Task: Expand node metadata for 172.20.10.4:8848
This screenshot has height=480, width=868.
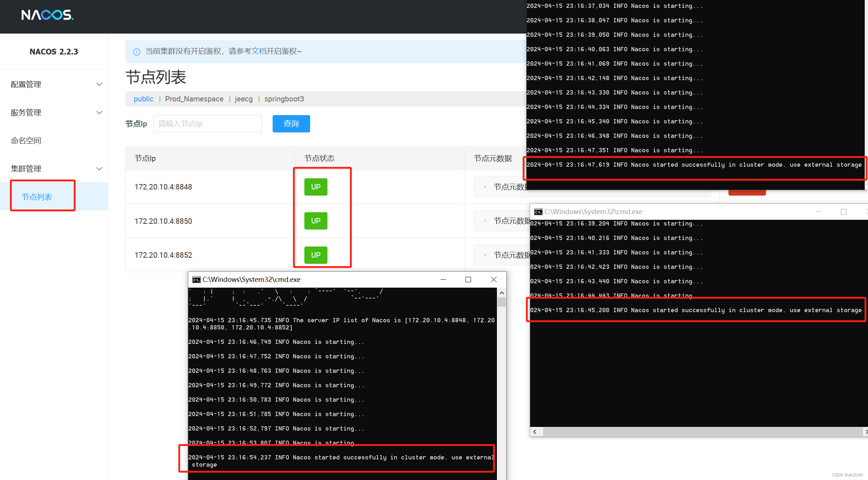Action: 485,187
